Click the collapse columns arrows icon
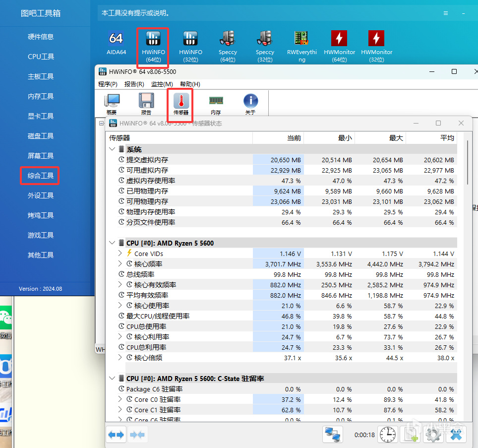Viewport: 478px width, 448px height. 137,435
